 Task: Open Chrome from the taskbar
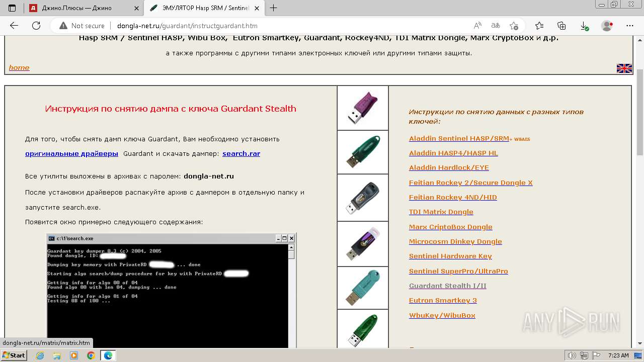pyautogui.click(x=91, y=355)
